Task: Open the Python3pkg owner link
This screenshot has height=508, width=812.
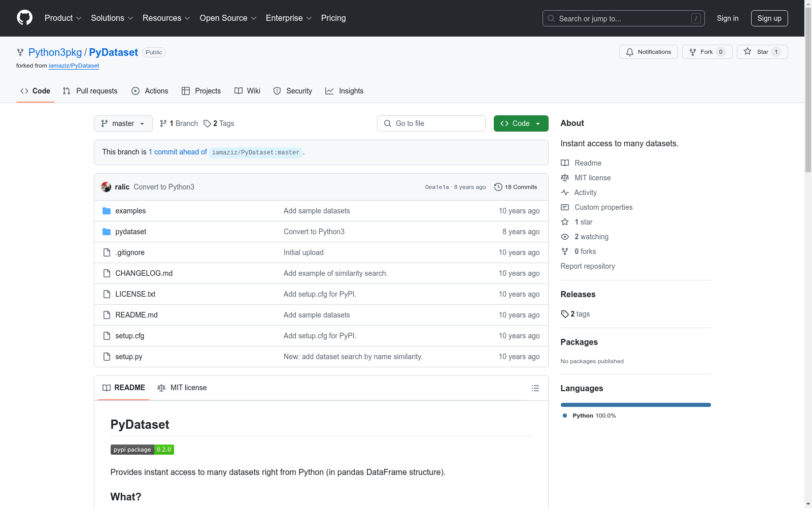Action: coord(55,52)
